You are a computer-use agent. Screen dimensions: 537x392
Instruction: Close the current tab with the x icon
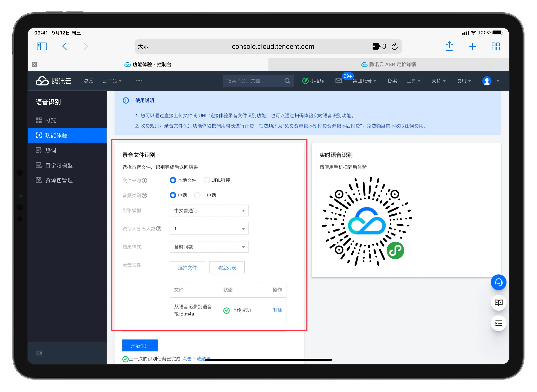point(34,64)
